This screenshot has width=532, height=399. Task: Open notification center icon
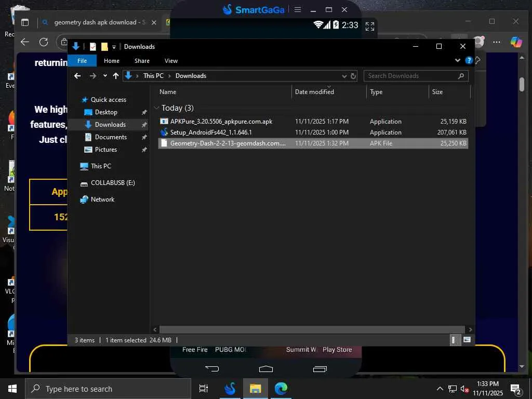pyautogui.click(x=516, y=390)
